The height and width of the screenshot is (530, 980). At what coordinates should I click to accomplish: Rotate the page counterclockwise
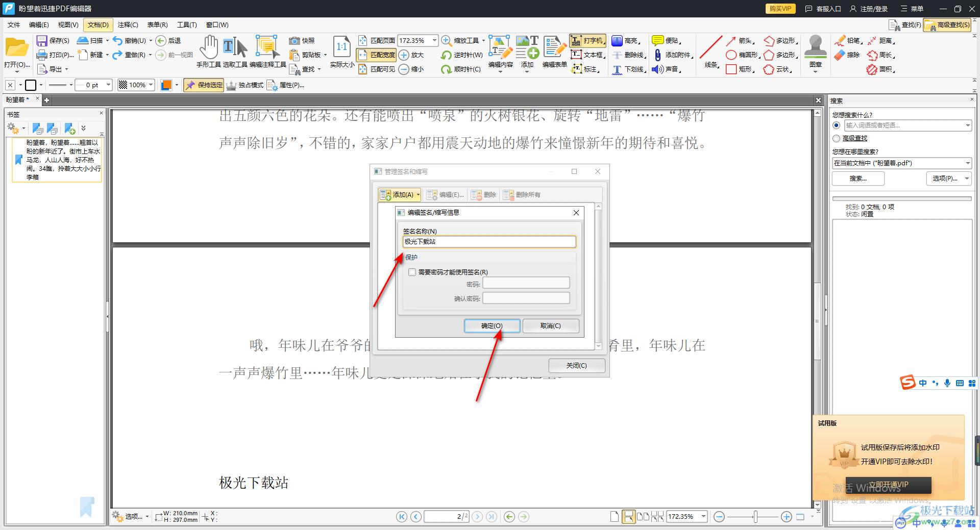(461, 55)
